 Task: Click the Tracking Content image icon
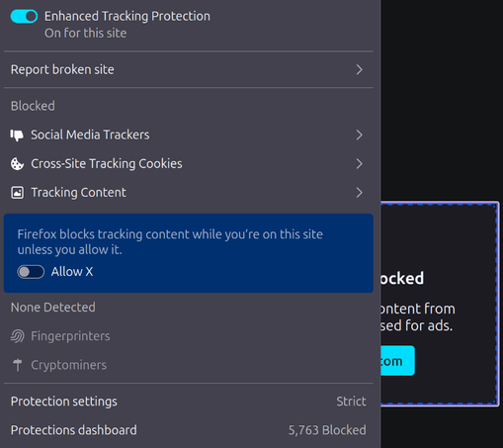17,193
